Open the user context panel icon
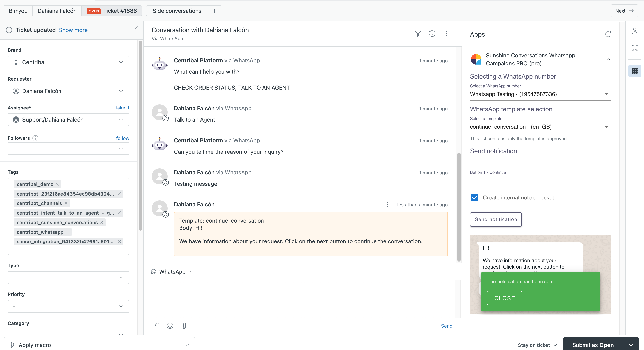 [635, 31]
